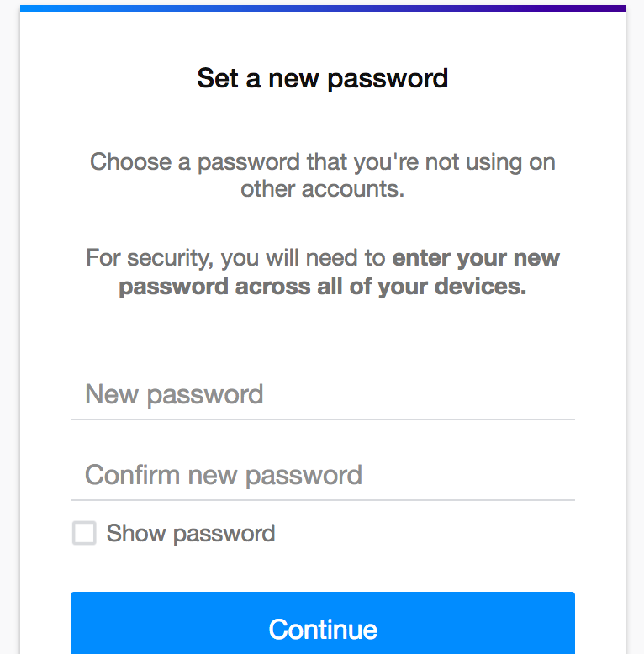
Task: Click the "Confirm new password" placeholder text
Action: click(224, 476)
